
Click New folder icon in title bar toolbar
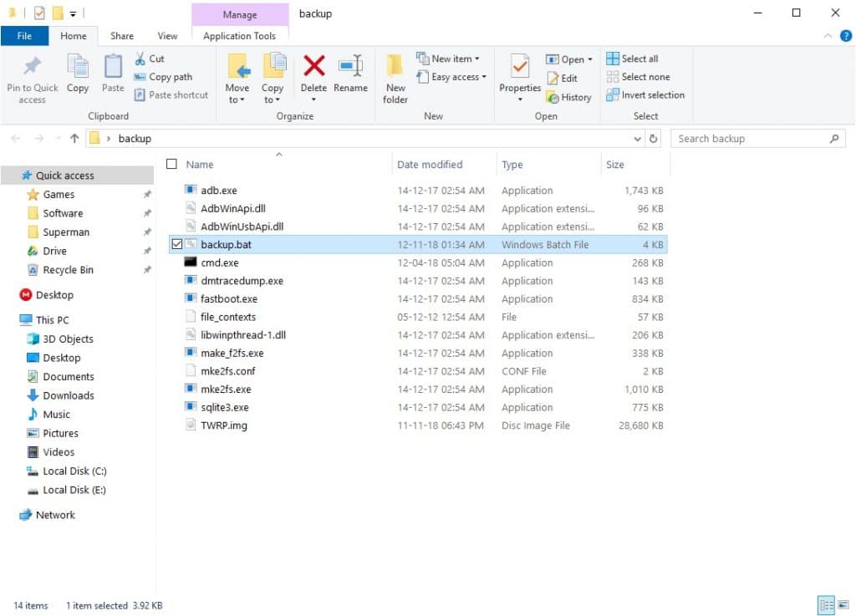(x=58, y=13)
